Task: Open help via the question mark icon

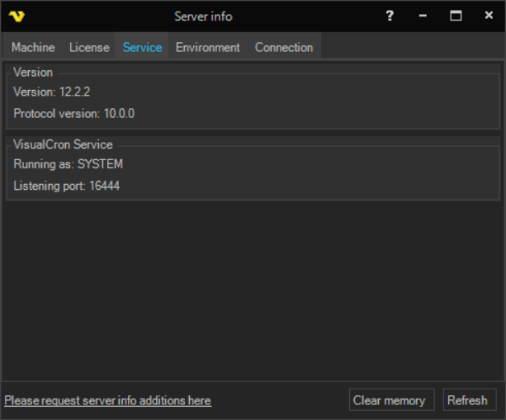Action: point(390,16)
